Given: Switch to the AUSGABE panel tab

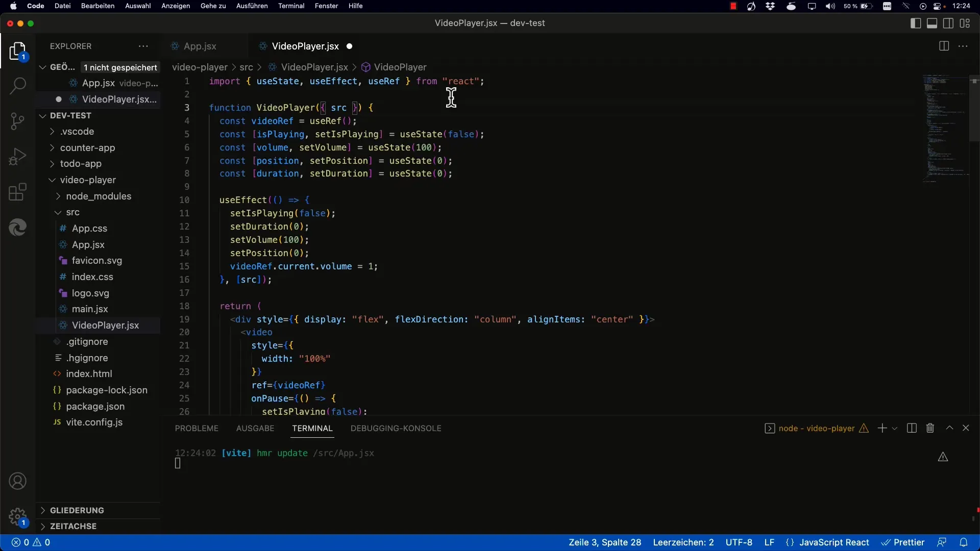Looking at the screenshot, I should [255, 428].
